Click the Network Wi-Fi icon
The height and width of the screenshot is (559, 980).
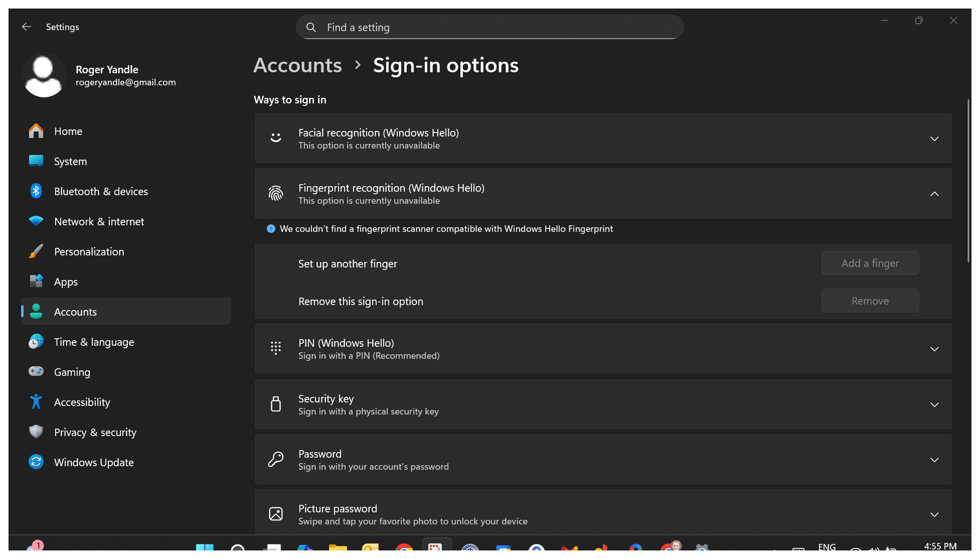tap(36, 221)
